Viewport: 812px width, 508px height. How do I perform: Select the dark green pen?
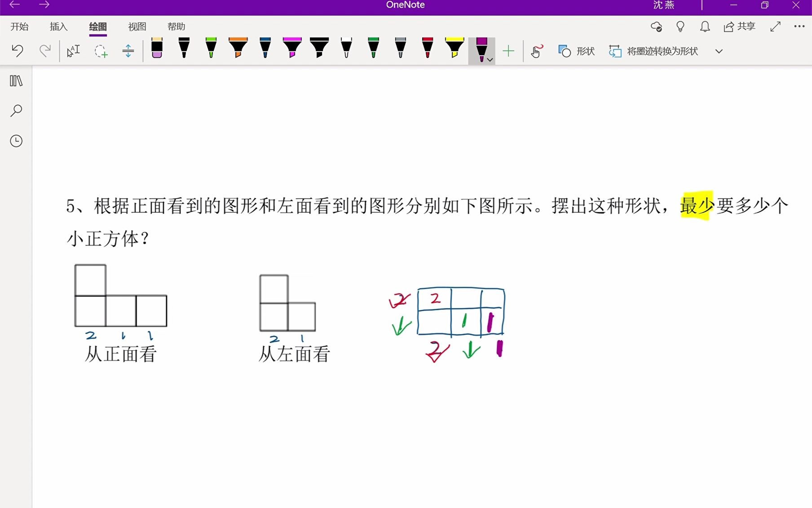[373, 48]
